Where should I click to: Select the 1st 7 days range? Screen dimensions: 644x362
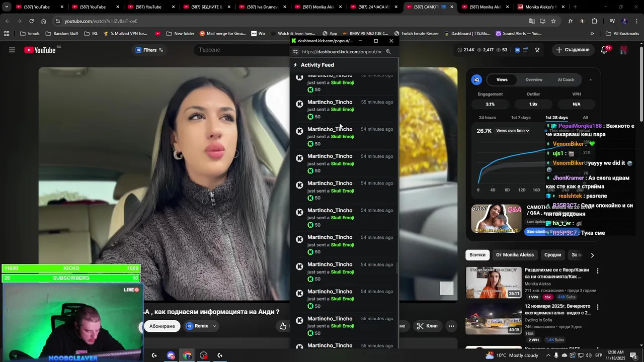tap(521, 118)
